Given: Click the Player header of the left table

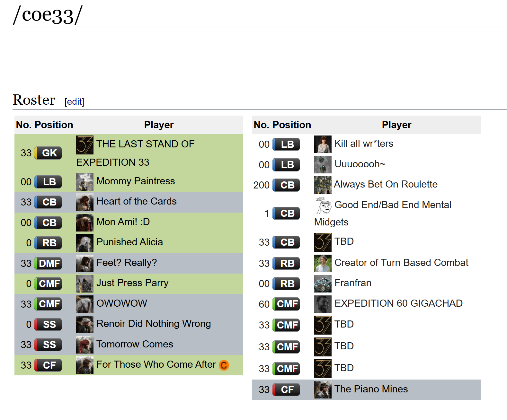Looking at the screenshot, I should click(159, 125).
